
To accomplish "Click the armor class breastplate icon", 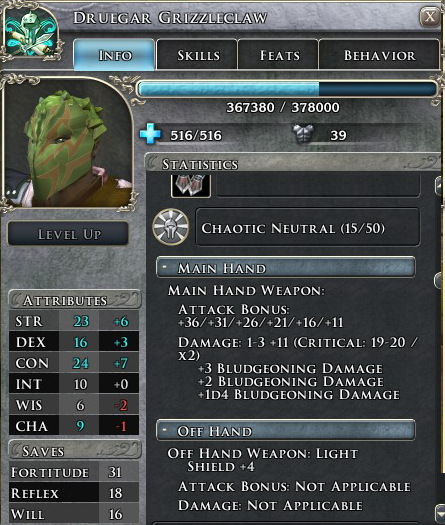I will [x=303, y=134].
